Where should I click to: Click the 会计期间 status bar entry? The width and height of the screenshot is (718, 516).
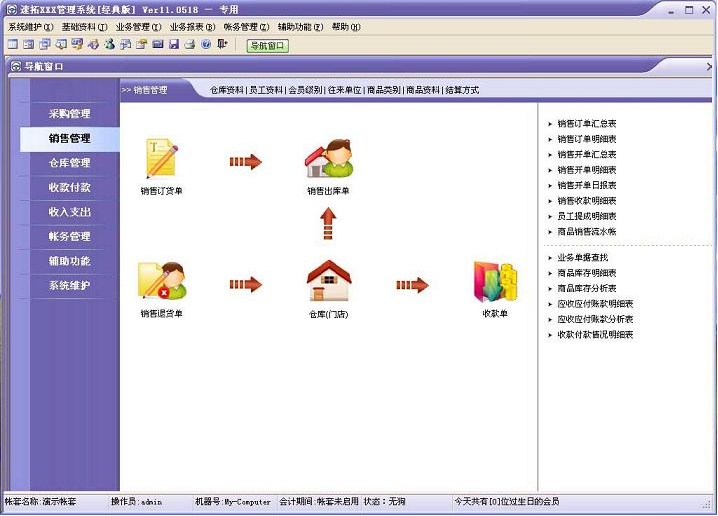[319, 502]
